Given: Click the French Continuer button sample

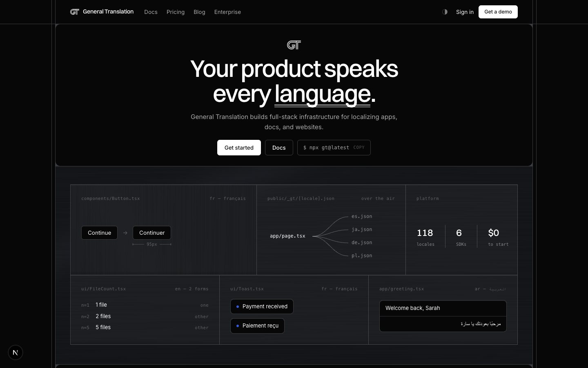Looking at the screenshot, I should coord(152,233).
